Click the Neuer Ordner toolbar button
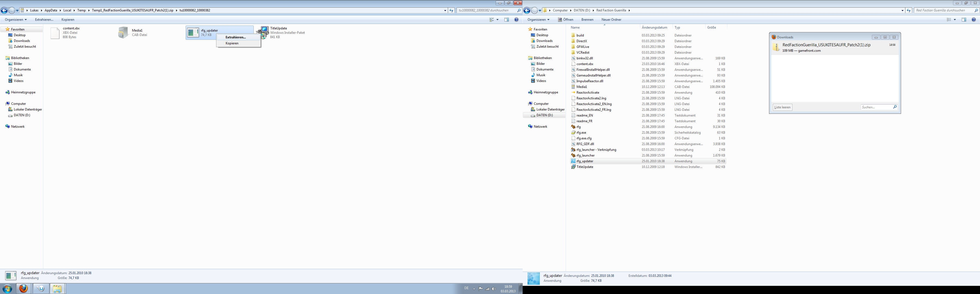 click(611, 20)
